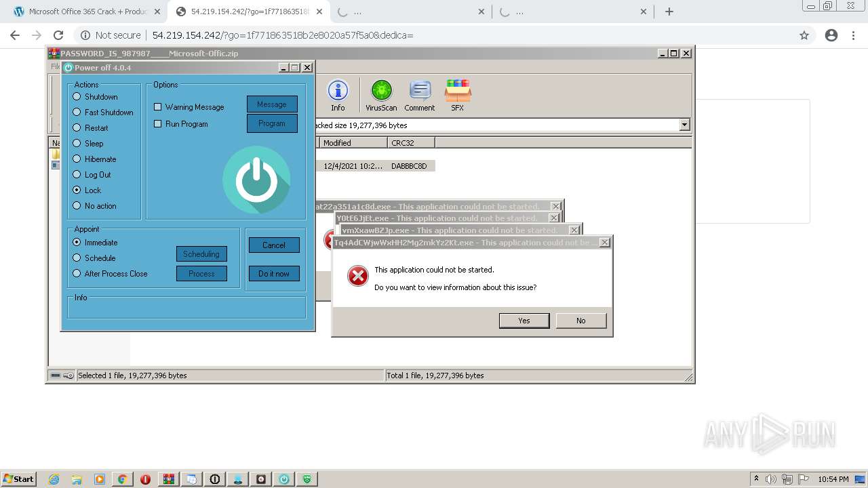Click the SFX toolbar icon in WinRAR
Image resolution: width=868 pixels, height=488 pixels.
tap(458, 95)
